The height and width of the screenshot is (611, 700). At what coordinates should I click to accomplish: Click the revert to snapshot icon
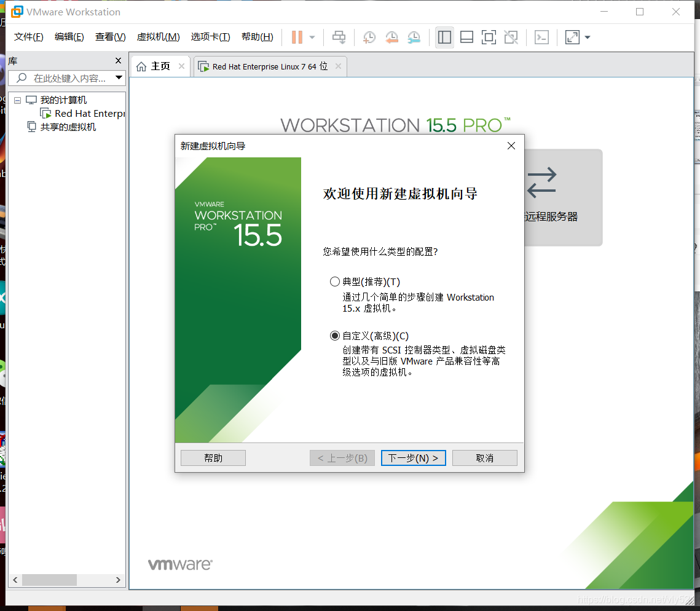(391, 37)
